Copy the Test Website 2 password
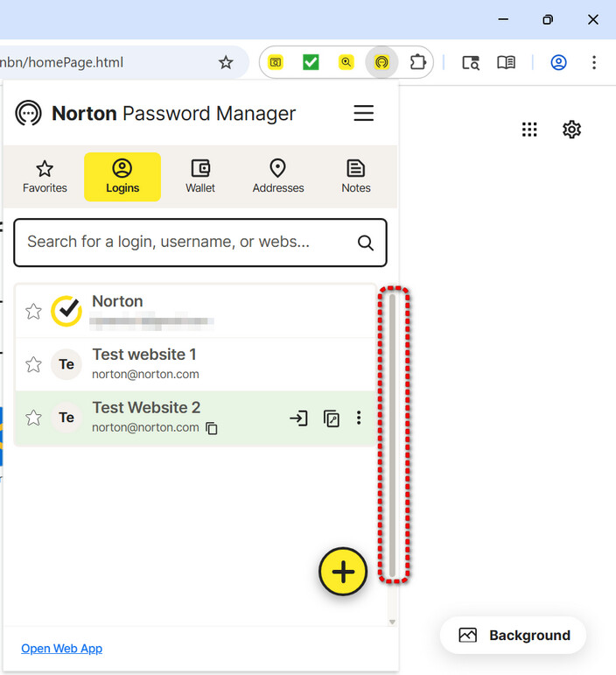This screenshot has width=616, height=675. 332,418
